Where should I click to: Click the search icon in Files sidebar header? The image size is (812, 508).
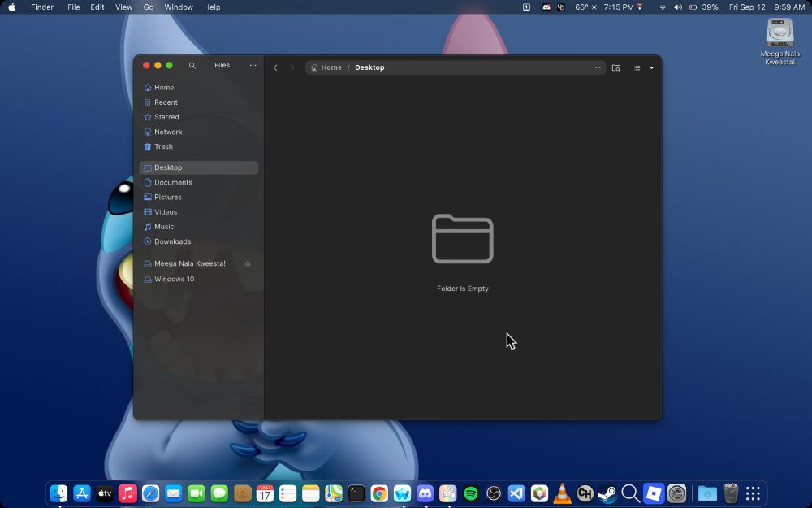192,65
